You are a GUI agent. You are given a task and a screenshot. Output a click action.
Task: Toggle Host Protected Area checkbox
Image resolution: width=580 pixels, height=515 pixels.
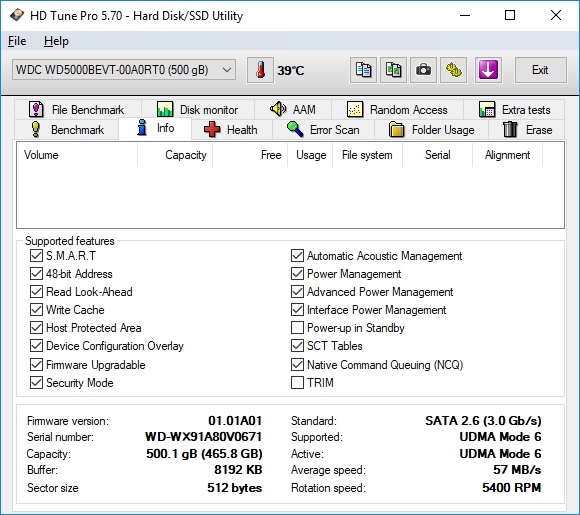tap(36, 328)
